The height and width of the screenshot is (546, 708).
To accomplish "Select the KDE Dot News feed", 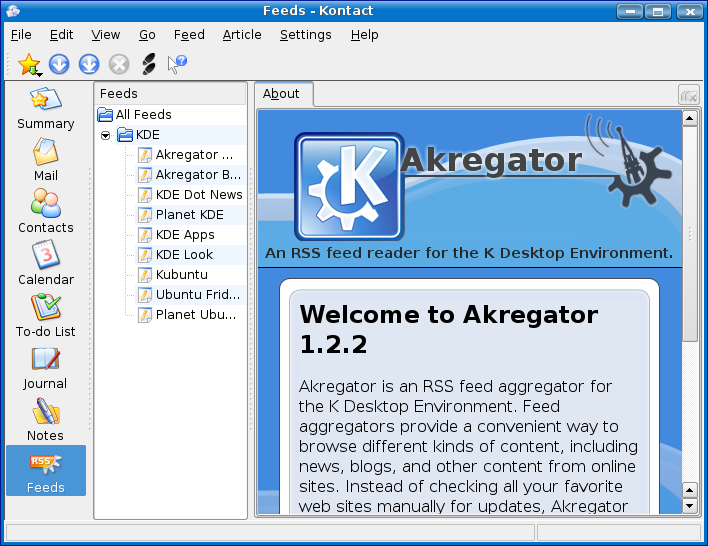I will [x=198, y=195].
